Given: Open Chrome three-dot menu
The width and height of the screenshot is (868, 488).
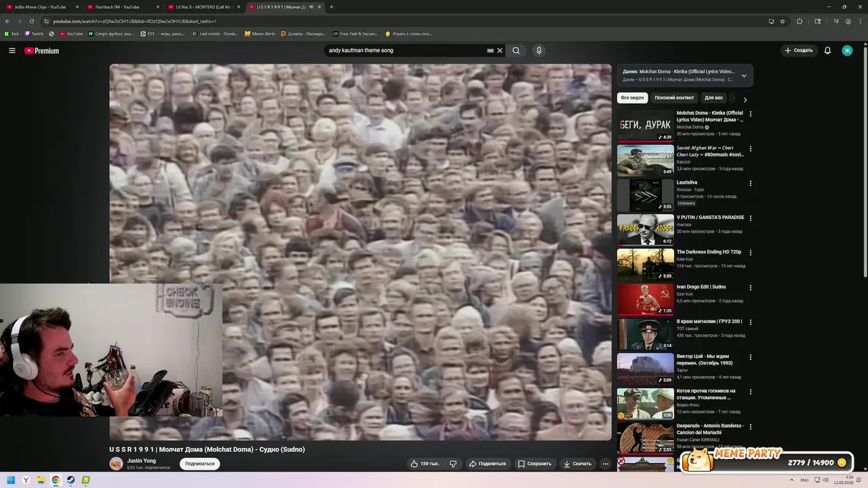Looking at the screenshot, I should (860, 21).
